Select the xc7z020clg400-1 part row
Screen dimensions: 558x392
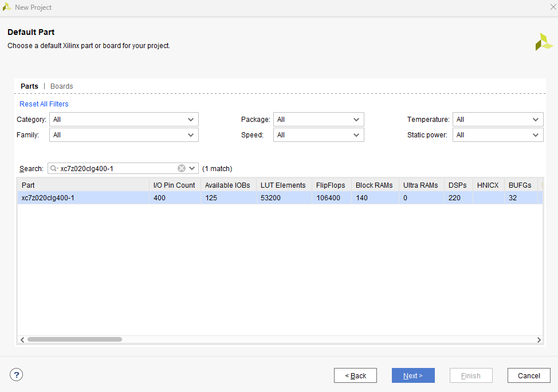click(280, 198)
